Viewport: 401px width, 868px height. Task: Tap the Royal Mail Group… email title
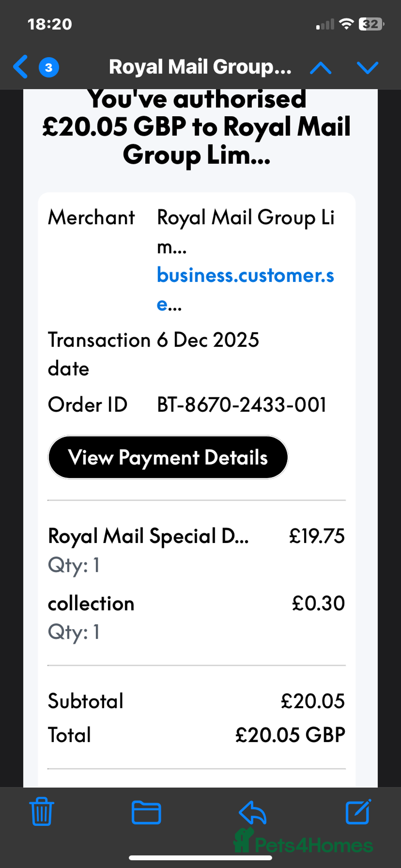point(200,67)
